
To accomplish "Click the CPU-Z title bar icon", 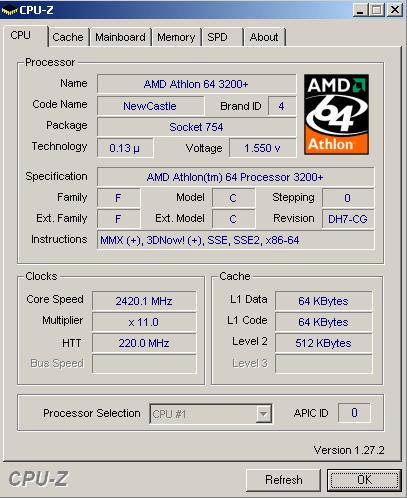I will [x=9, y=10].
